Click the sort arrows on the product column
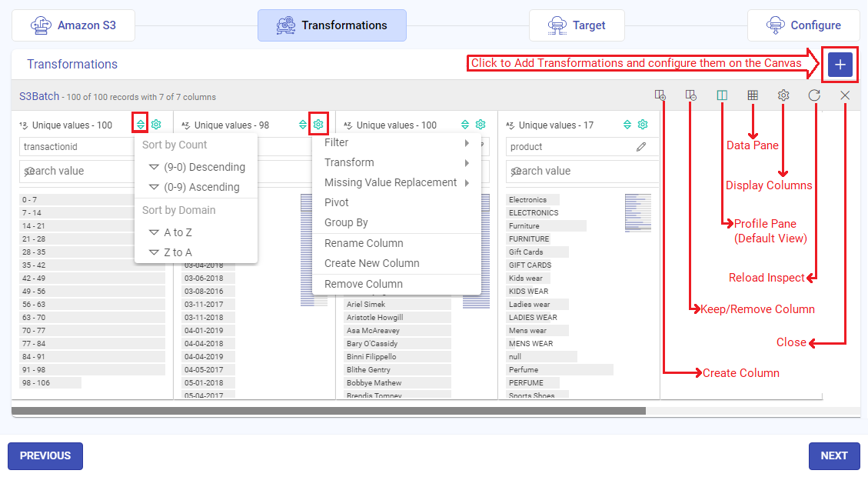The width and height of the screenshot is (868, 477). [627, 124]
